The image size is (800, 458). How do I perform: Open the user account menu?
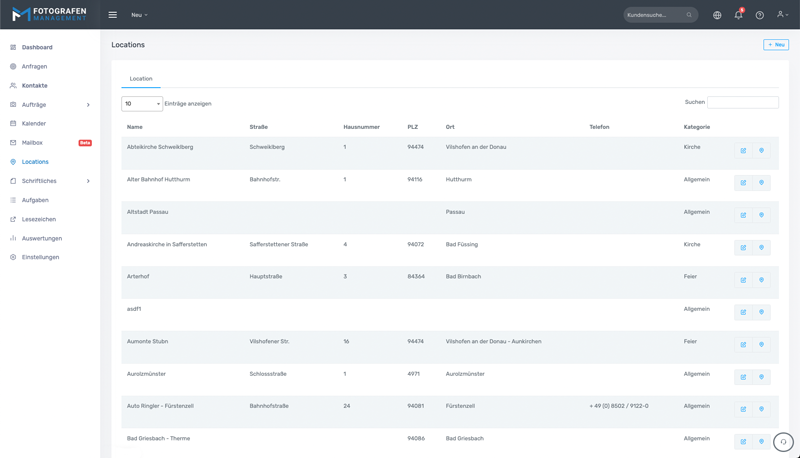[x=782, y=15]
